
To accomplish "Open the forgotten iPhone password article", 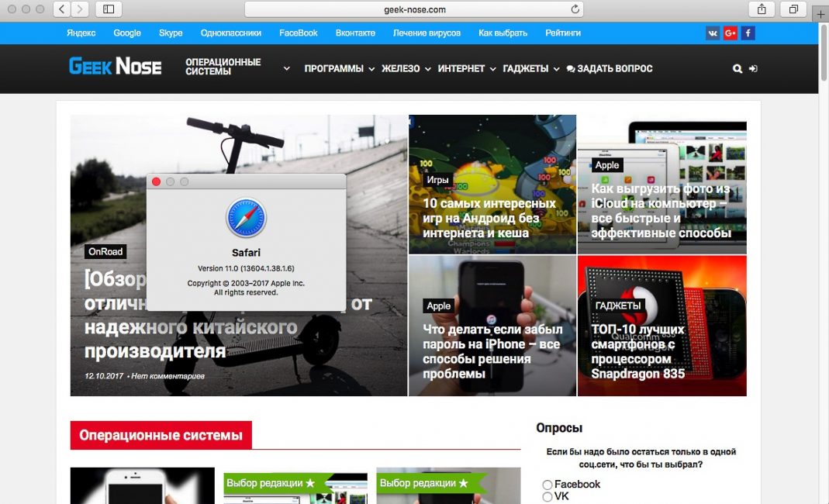I will pos(492,351).
